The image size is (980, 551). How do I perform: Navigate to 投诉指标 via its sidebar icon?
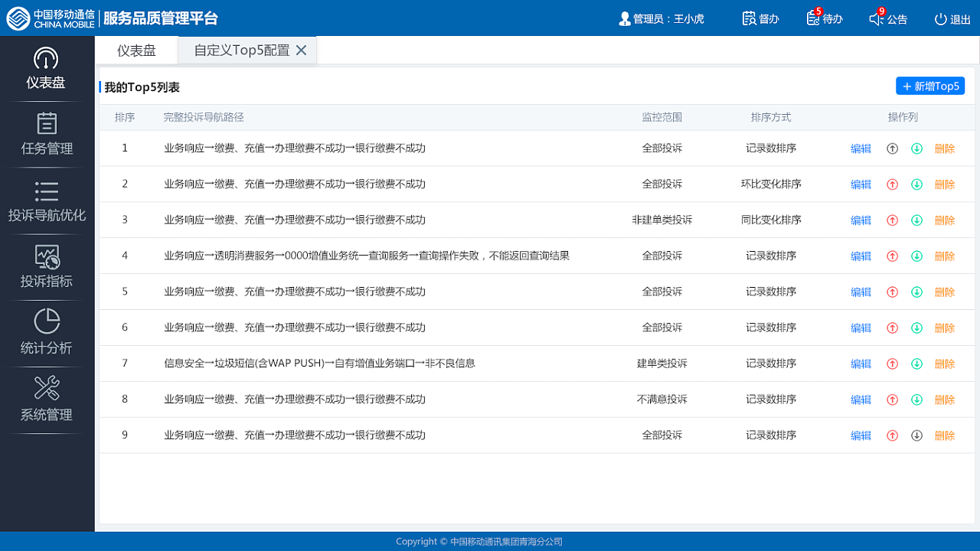click(x=46, y=266)
